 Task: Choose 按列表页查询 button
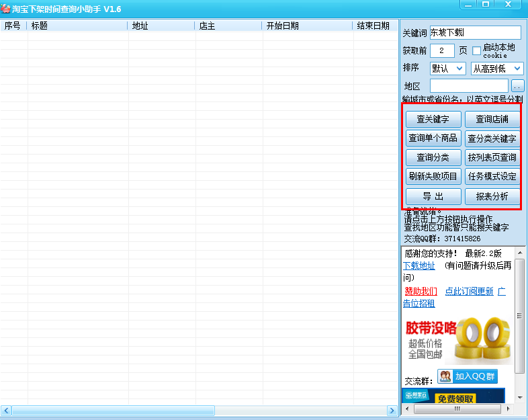pos(492,157)
